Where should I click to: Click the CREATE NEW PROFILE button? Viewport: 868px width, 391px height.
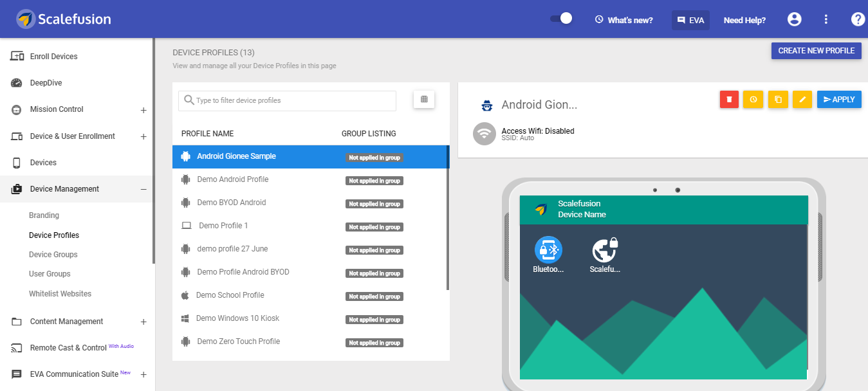coord(816,51)
